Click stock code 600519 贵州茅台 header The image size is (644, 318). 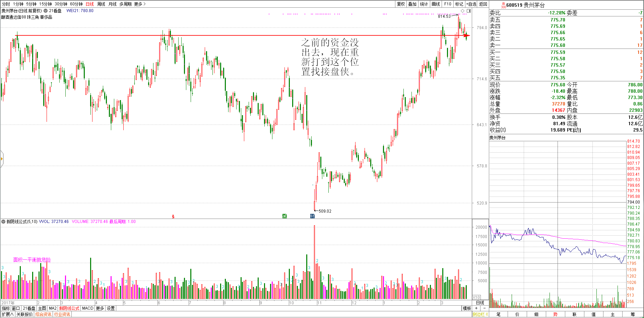click(525, 5)
